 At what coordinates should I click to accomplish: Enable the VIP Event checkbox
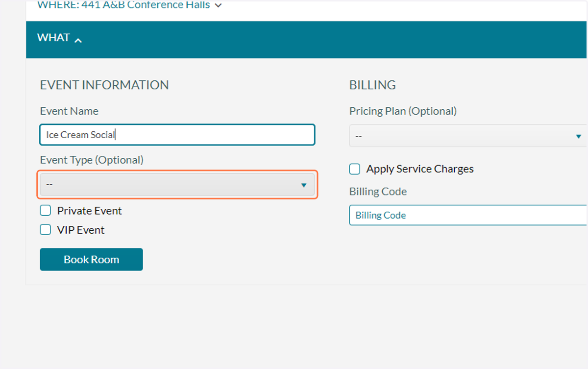coord(46,229)
